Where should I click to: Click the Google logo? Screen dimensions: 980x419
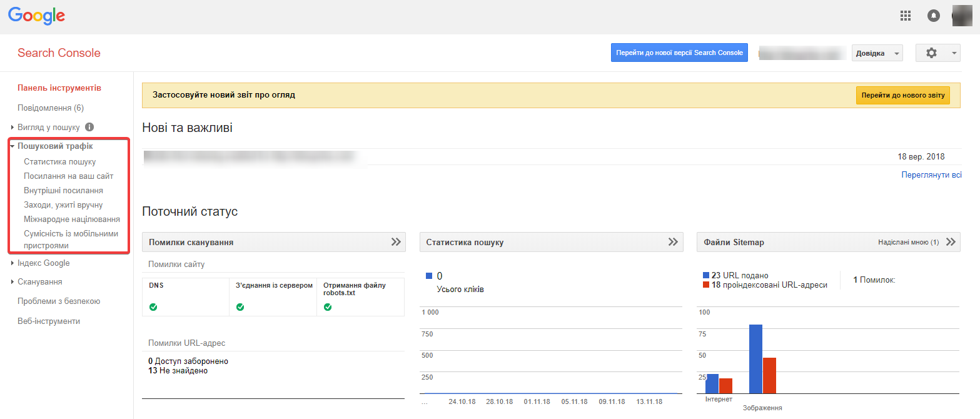[x=36, y=16]
